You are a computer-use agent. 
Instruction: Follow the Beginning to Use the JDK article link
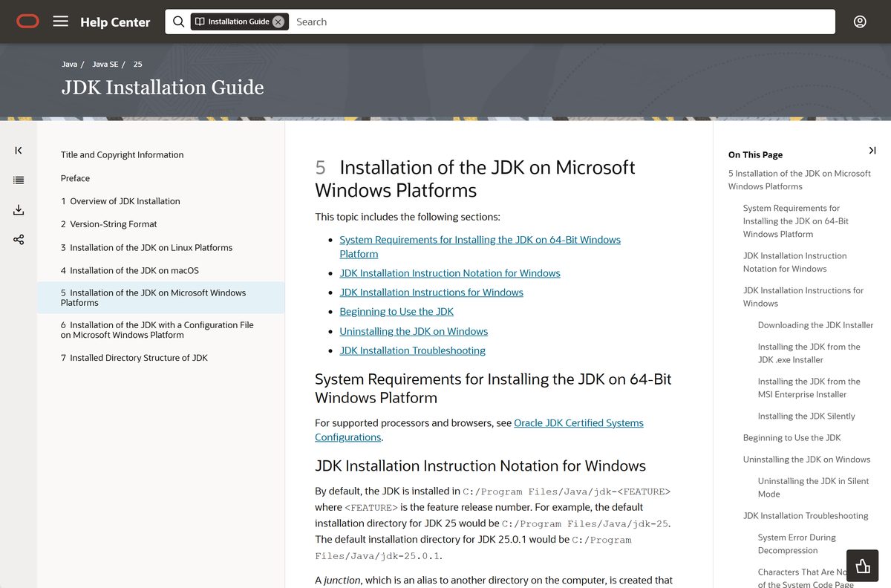[396, 312]
